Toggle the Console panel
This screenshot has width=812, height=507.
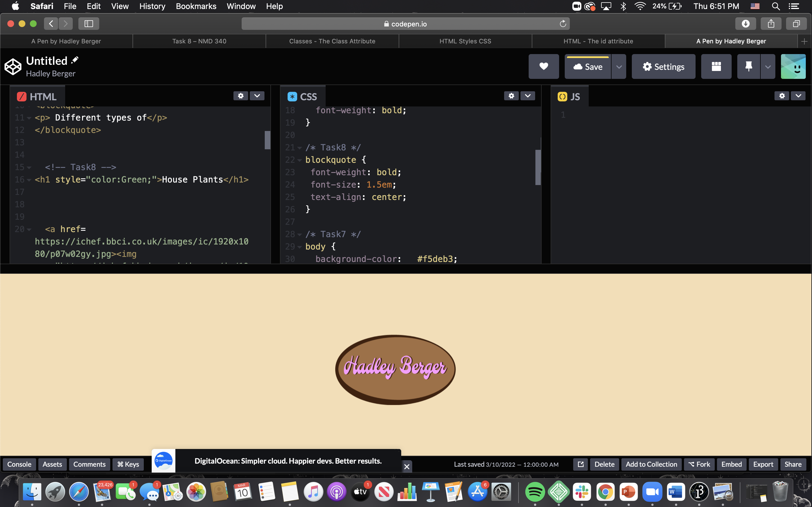[19, 464]
